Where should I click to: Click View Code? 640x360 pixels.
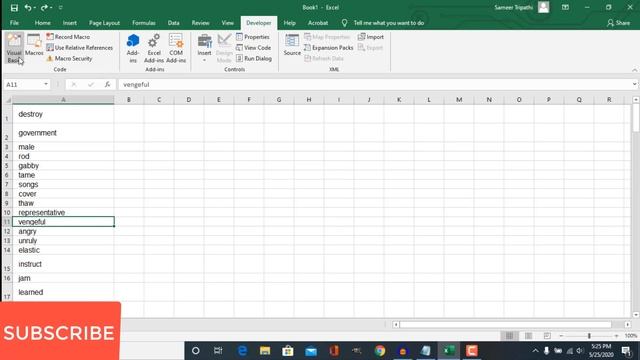pyautogui.click(x=253, y=48)
